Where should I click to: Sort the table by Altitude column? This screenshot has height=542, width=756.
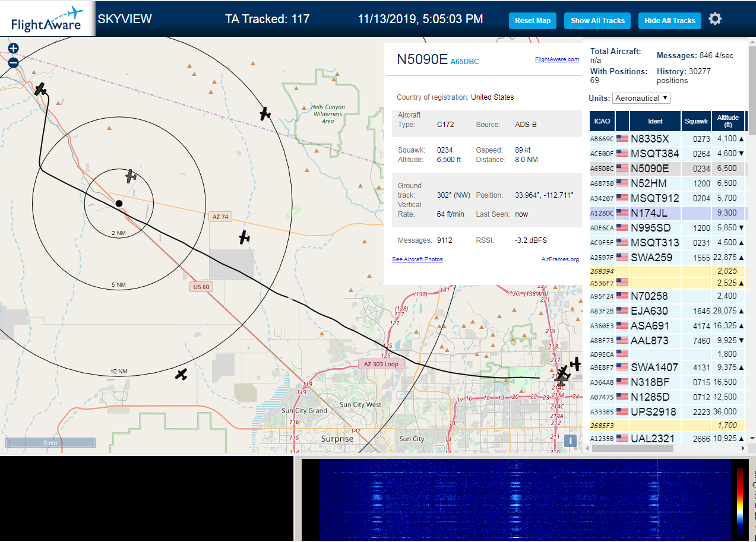[x=727, y=121]
